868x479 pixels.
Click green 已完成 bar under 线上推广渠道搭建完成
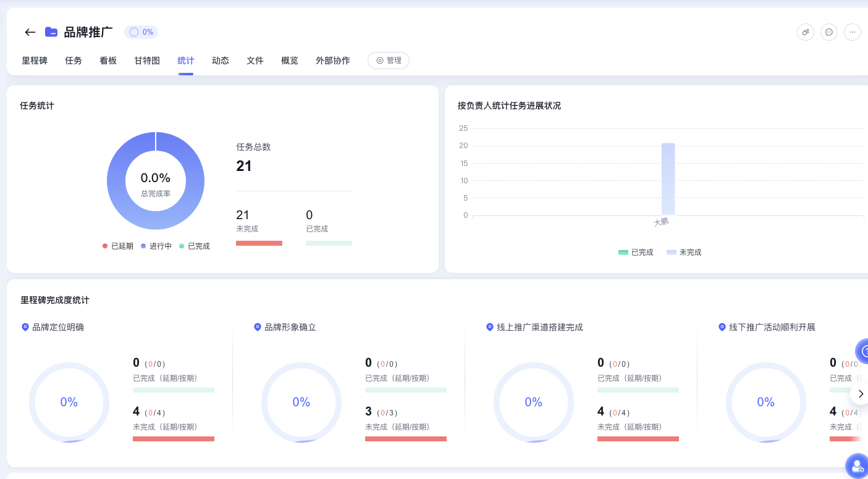638,390
